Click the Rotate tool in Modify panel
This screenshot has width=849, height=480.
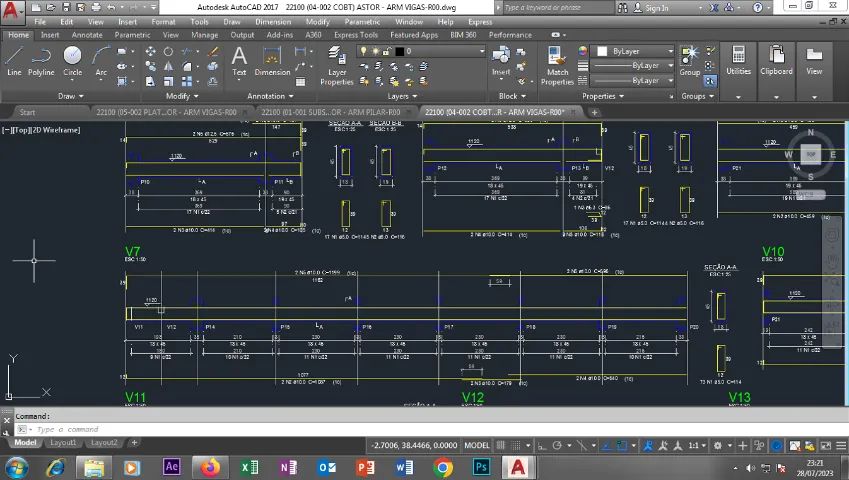(x=168, y=51)
